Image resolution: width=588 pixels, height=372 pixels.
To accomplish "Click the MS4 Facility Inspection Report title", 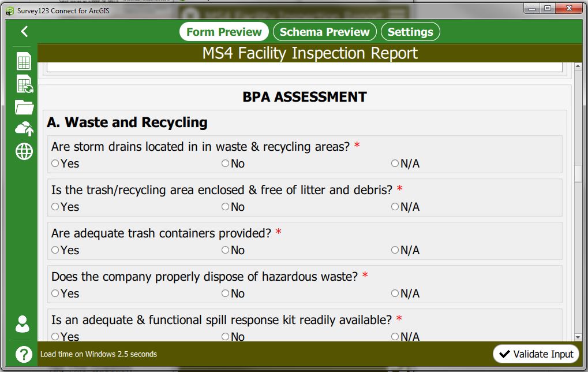I will (310, 53).
